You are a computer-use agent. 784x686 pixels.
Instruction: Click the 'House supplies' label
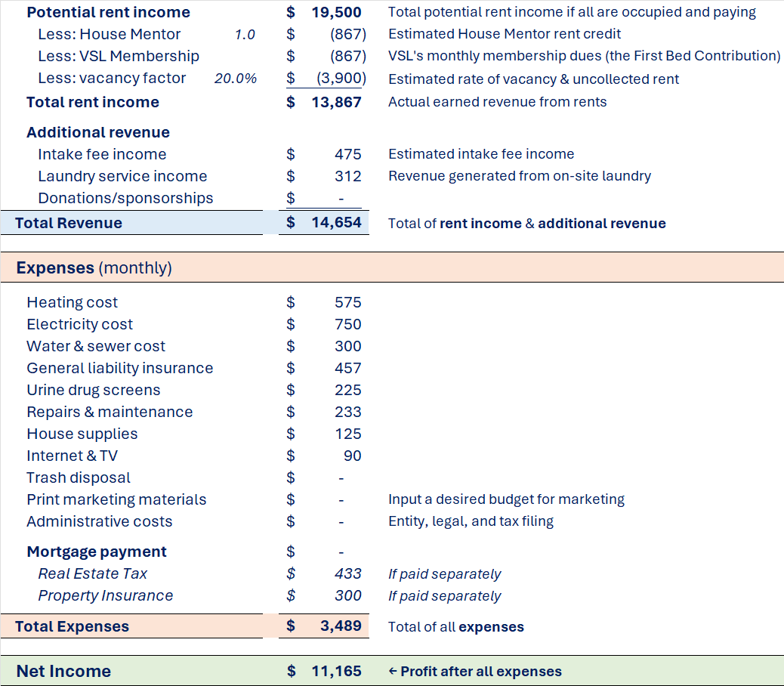[82, 434]
